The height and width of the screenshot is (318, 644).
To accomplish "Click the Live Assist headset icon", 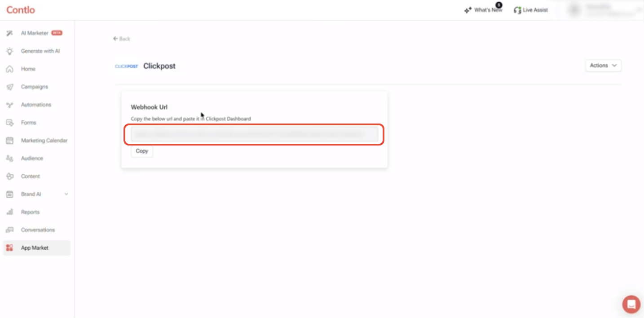I will [x=517, y=10].
